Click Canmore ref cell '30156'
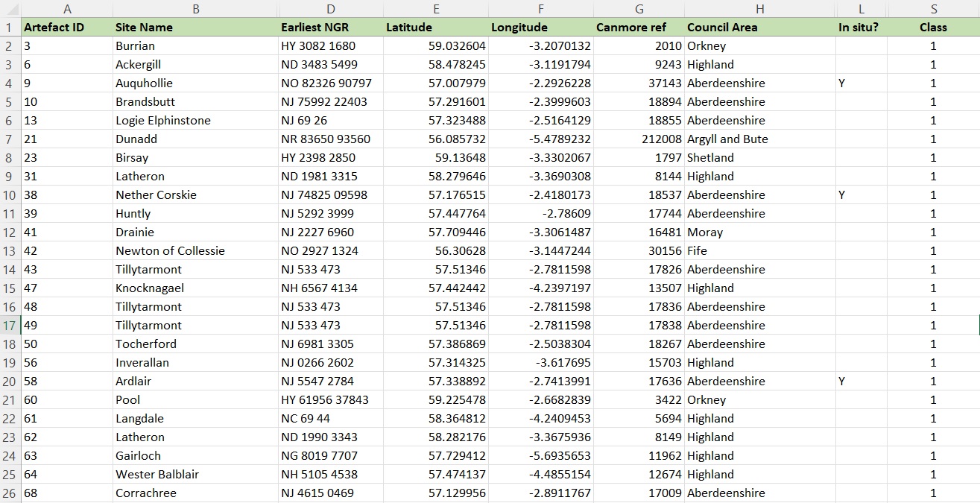This screenshot has width=980, height=503. point(639,251)
